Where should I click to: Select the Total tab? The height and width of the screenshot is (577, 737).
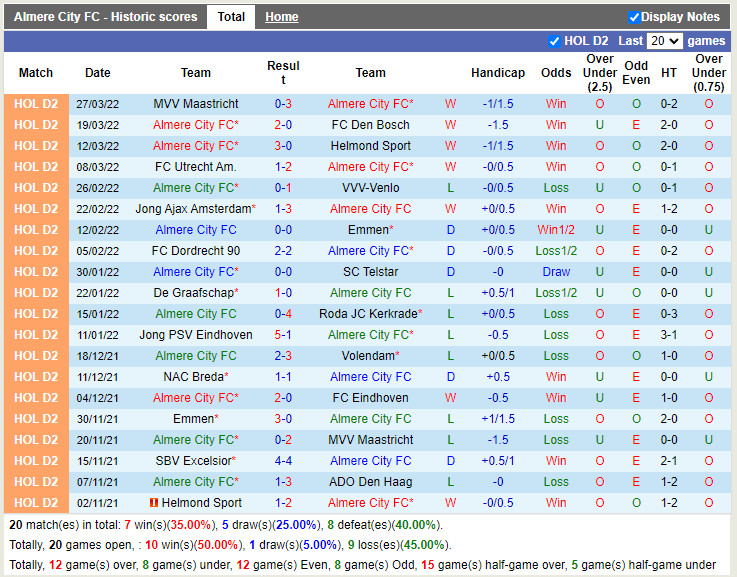[231, 17]
